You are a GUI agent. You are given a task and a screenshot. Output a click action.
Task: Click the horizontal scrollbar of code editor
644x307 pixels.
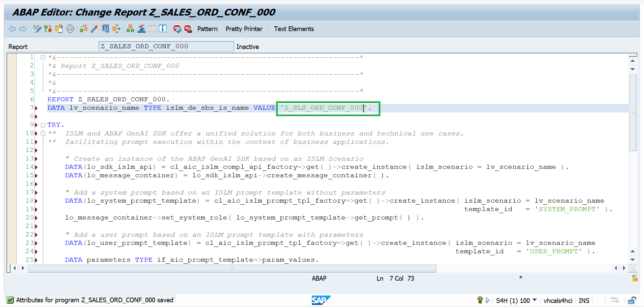click(x=232, y=268)
